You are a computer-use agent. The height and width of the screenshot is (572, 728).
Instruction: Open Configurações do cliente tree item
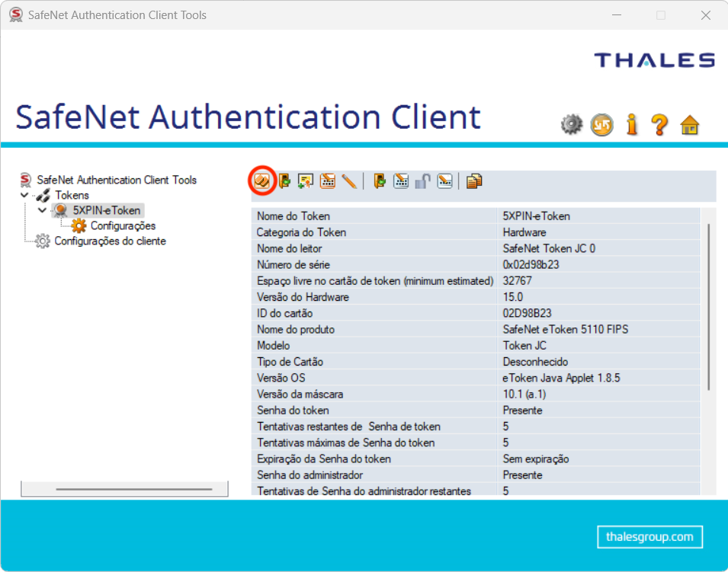110,241
